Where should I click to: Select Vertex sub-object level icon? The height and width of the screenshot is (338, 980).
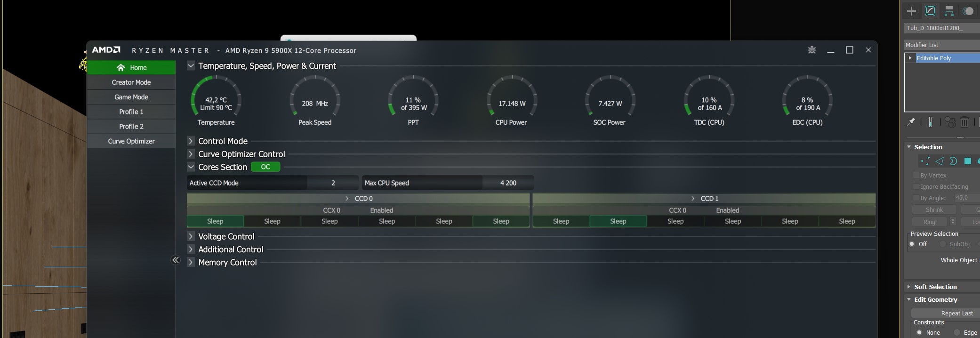tap(925, 161)
